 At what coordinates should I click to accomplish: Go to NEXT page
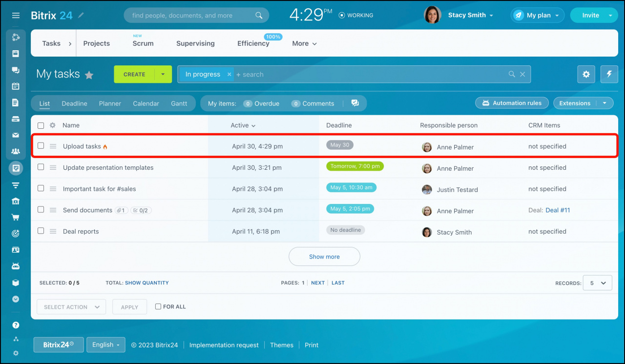318,283
